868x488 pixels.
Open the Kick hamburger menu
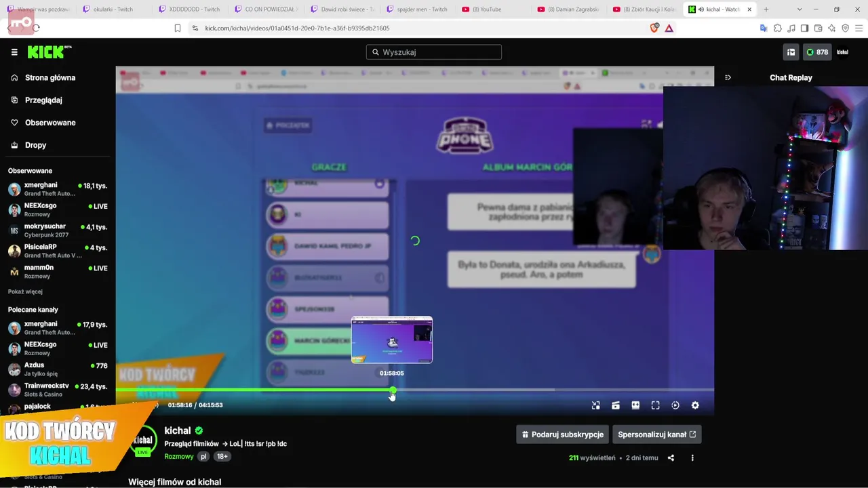[x=14, y=52]
